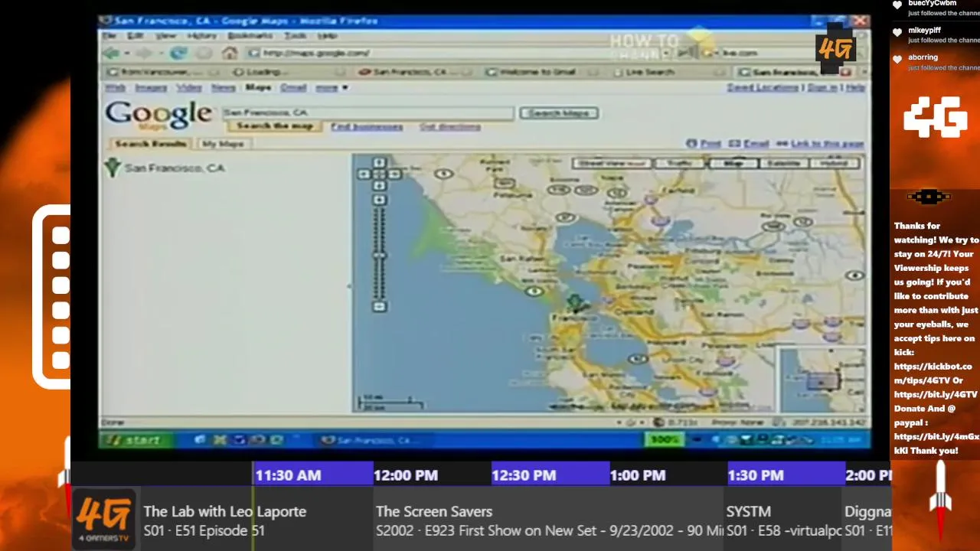This screenshot has height=551, width=980.
Task: Pan the map down arrow
Action: tap(379, 186)
